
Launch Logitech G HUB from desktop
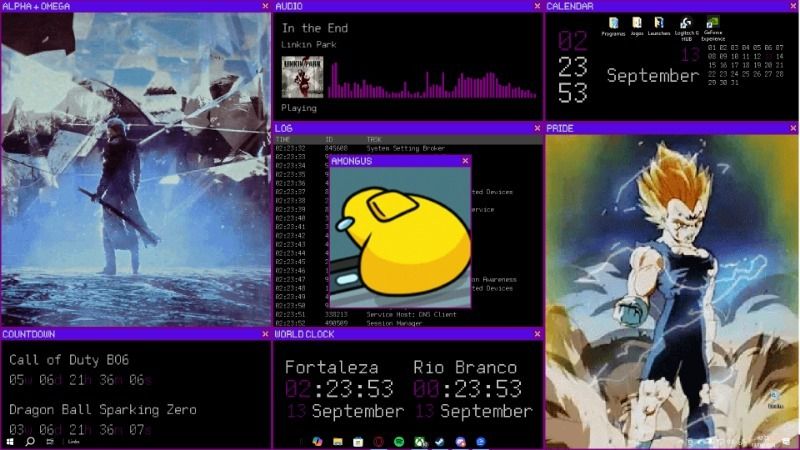coord(686,29)
